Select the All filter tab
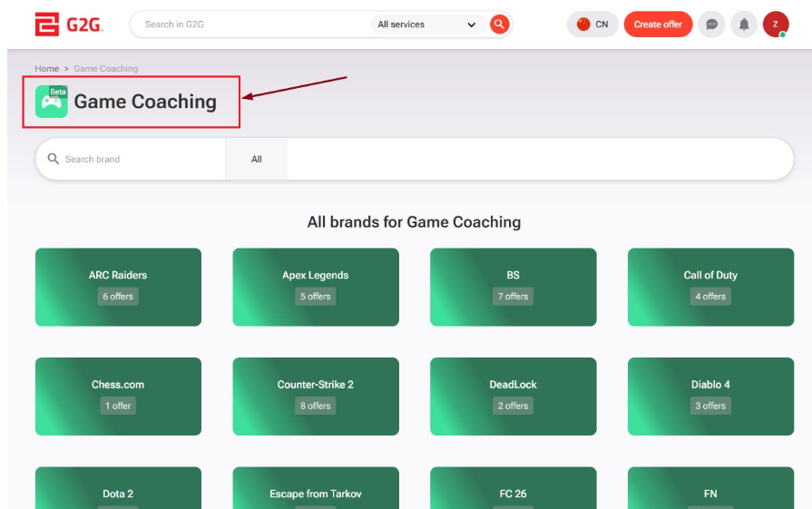The width and height of the screenshot is (812, 509). [x=257, y=159]
